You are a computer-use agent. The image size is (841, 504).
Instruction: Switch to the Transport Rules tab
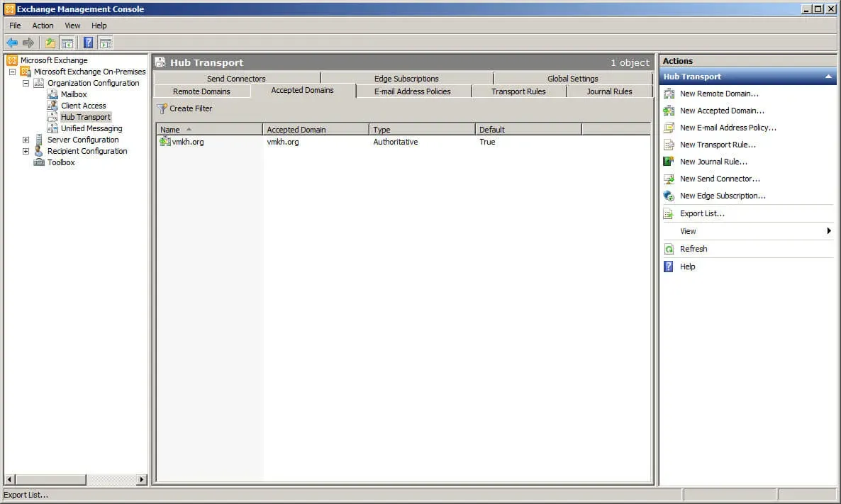[518, 91]
